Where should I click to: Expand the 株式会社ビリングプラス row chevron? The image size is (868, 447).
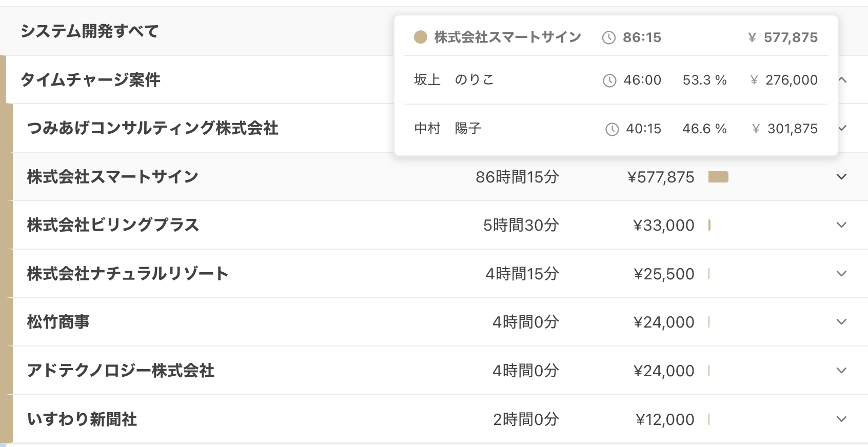tap(841, 225)
